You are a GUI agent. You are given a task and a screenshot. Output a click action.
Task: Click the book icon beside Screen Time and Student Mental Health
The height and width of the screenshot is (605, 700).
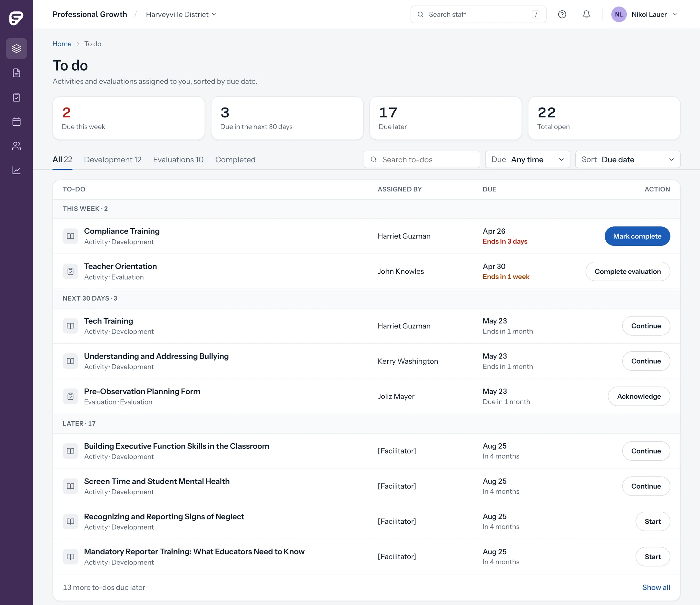pyautogui.click(x=71, y=486)
